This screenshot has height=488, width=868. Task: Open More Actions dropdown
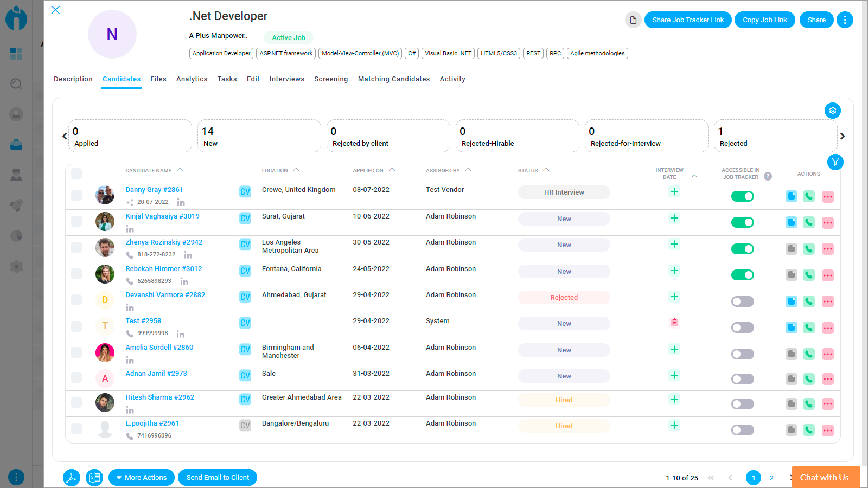[142, 478]
